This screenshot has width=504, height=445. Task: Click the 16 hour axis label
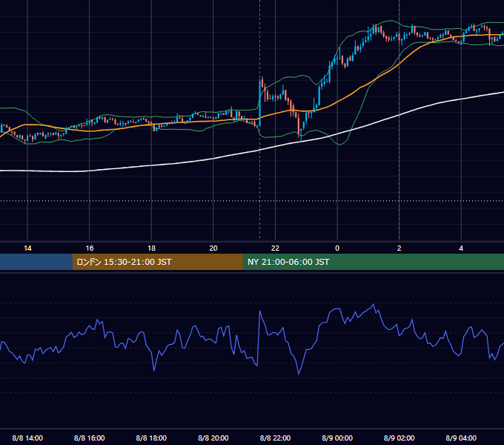90,248
